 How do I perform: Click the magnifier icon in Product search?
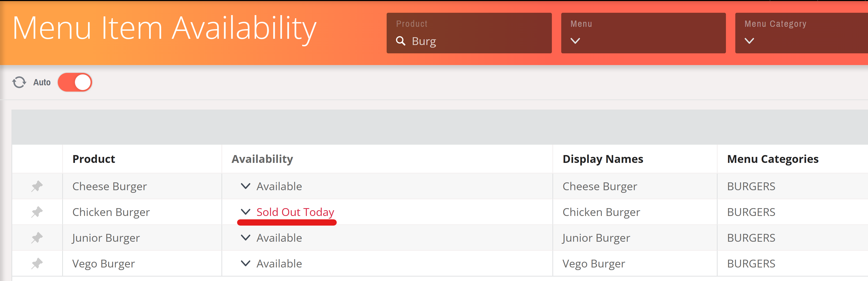(401, 41)
